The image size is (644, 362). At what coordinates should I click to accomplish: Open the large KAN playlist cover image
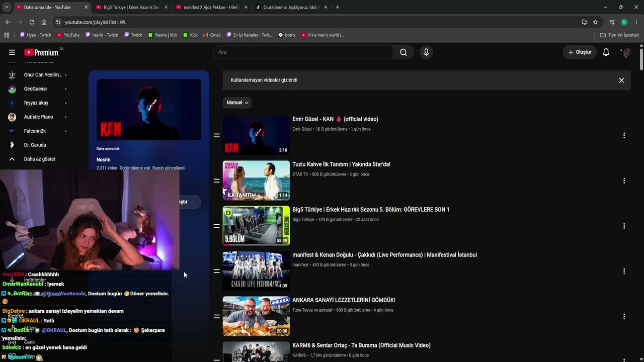[149, 110]
